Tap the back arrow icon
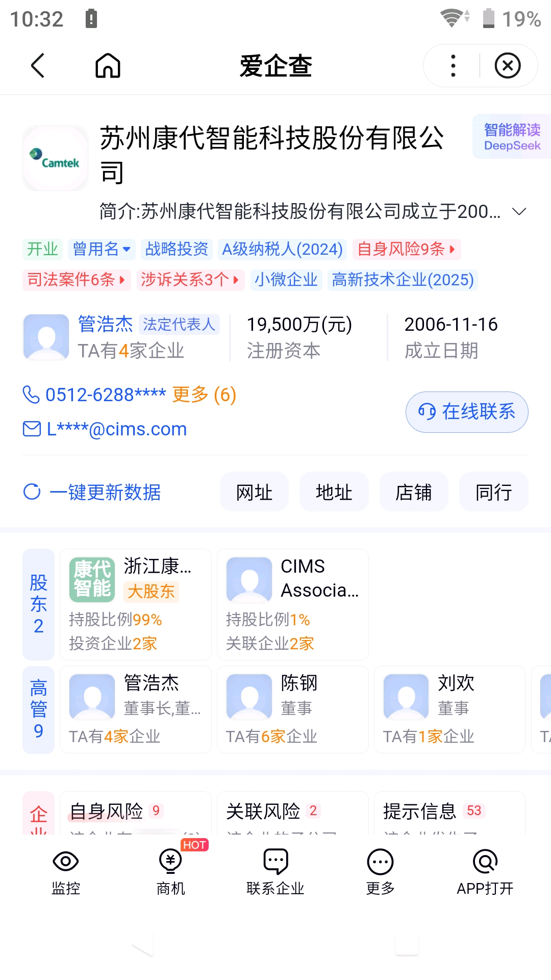The image size is (551, 980). tap(38, 65)
